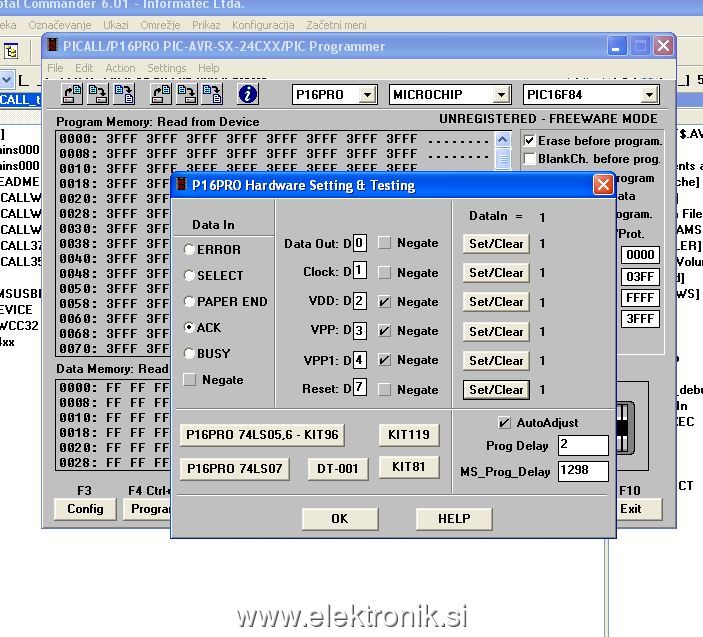Toggle the Negate checkbox for Clock
Screen dimensions: 703x637
[x=384, y=273]
